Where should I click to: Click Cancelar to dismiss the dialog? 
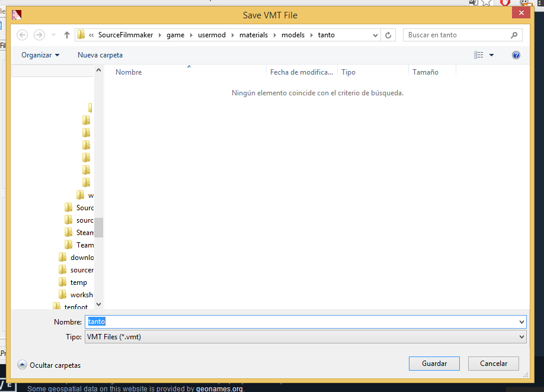[494, 364]
